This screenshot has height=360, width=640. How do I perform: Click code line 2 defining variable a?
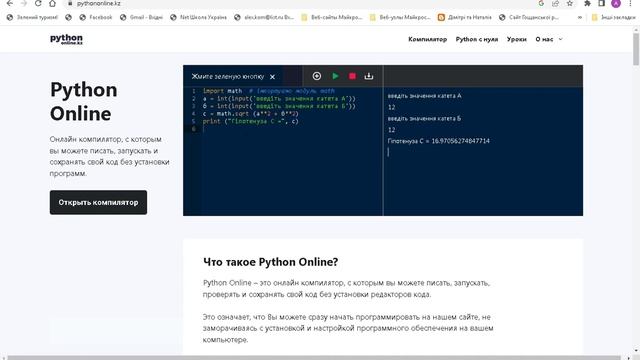(x=279, y=98)
